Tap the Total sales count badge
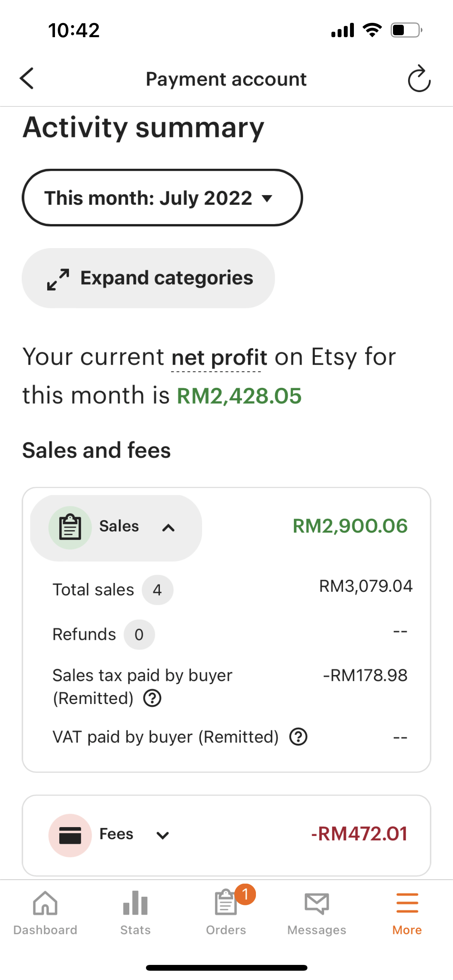The width and height of the screenshot is (453, 980). pos(158,590)
